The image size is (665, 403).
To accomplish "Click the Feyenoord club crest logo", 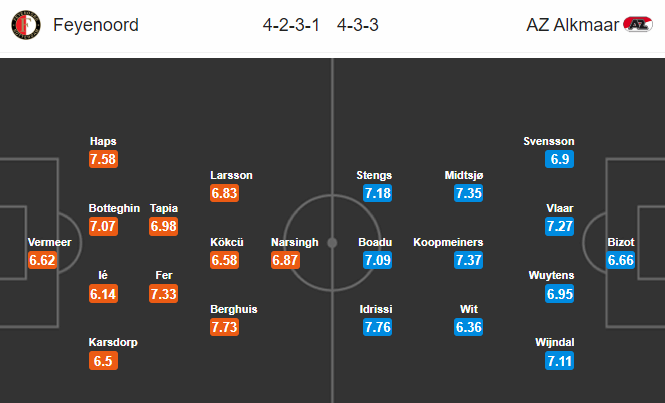I will coord(26,25).
